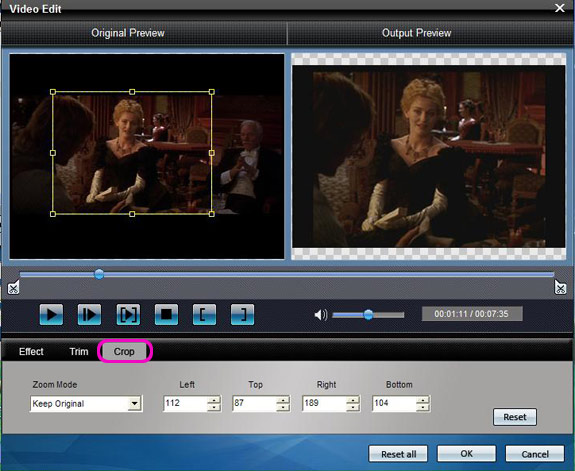Click the Reset button
This screenshot has width=575, height=471.
tap(515, 417)
